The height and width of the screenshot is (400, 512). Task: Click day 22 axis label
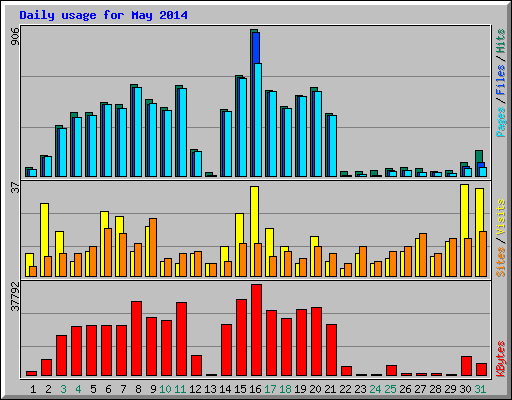(345, 389)
